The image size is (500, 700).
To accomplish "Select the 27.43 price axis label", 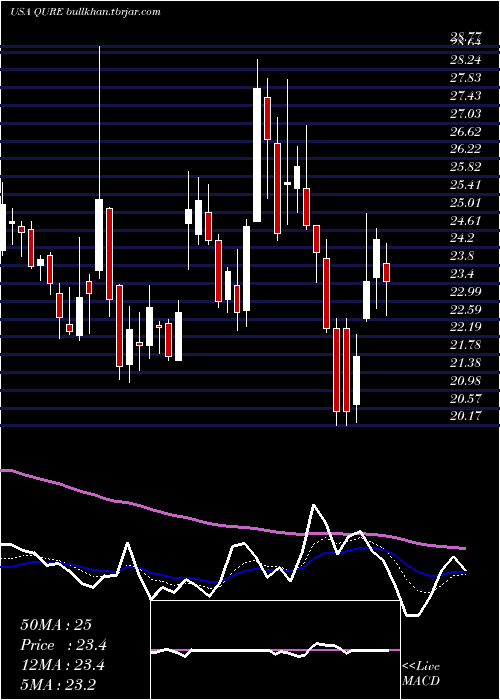I will pos(465,96).
